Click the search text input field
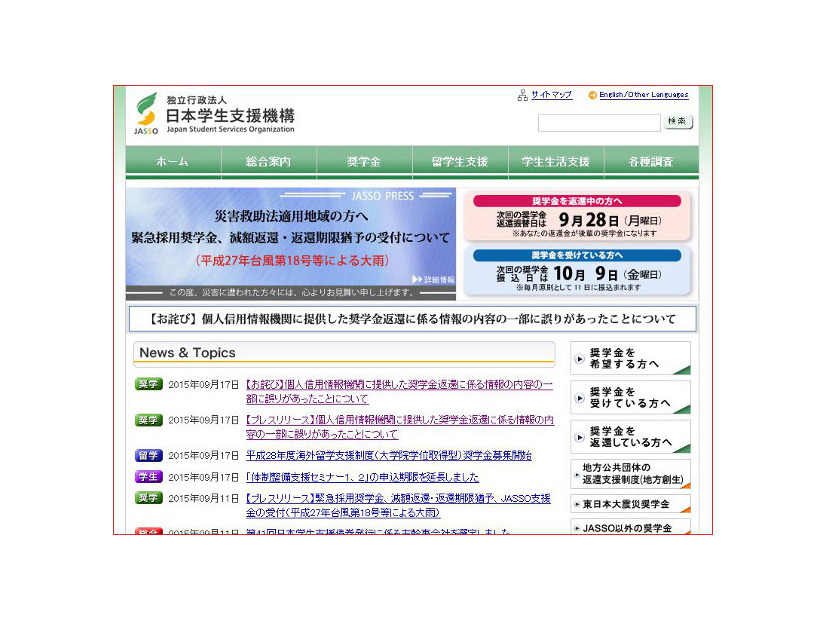Screen dimensions: 826x620 (x=600, y=123)
